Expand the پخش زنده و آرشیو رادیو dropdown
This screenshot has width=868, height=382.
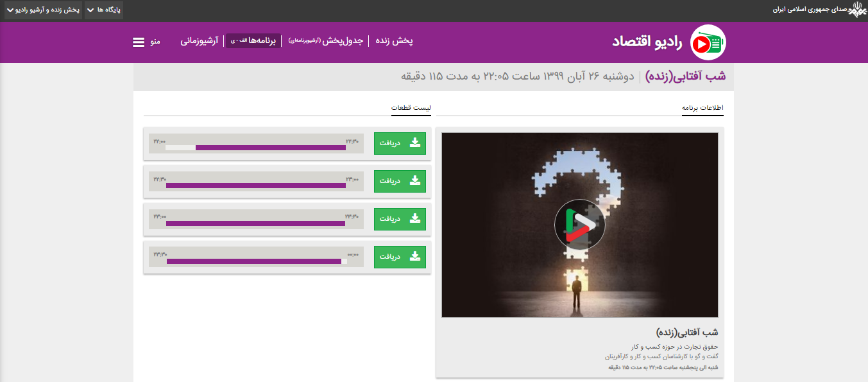[x=43, y=10]
